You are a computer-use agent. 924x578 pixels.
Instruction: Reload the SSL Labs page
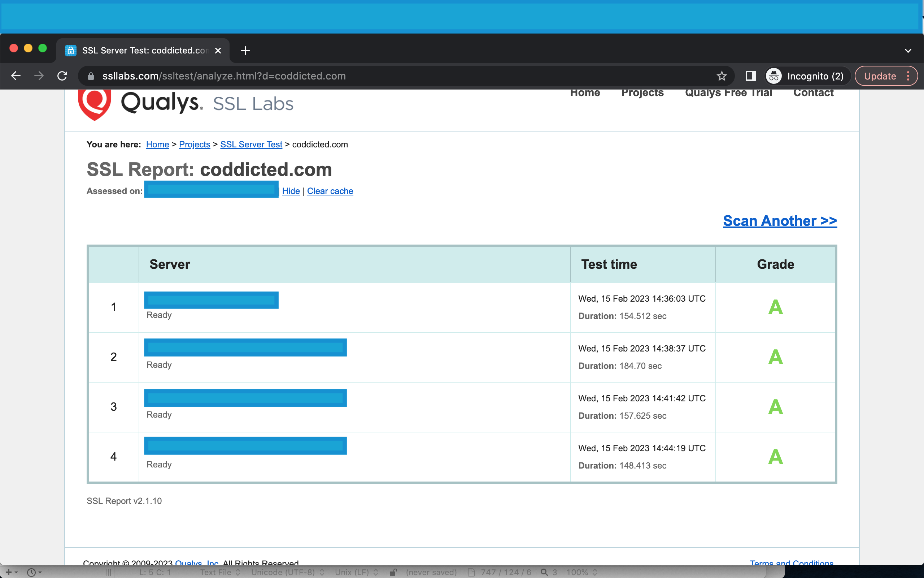tap(62, 76)
